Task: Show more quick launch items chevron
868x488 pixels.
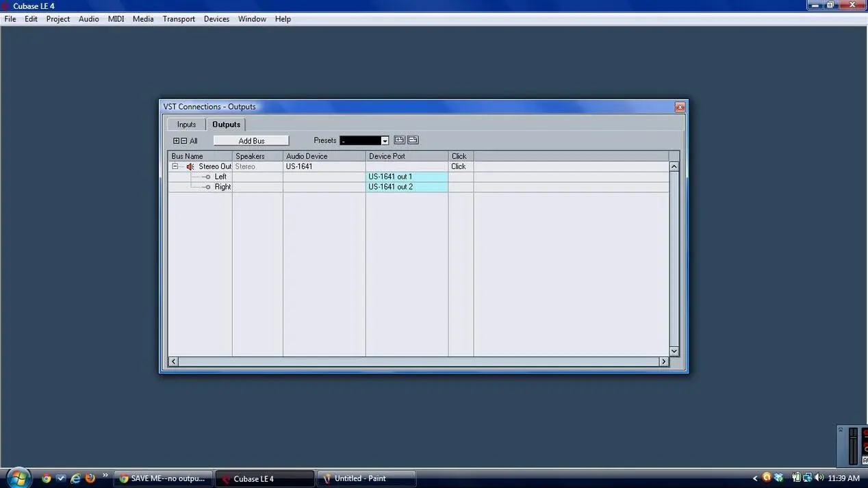Action: point(105,476)
